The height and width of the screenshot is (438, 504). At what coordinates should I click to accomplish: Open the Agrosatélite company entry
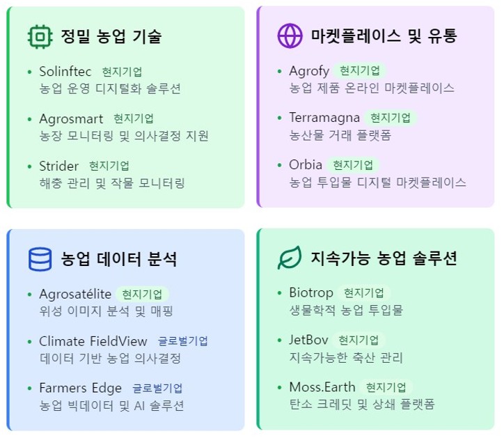[x=75, y=294]
